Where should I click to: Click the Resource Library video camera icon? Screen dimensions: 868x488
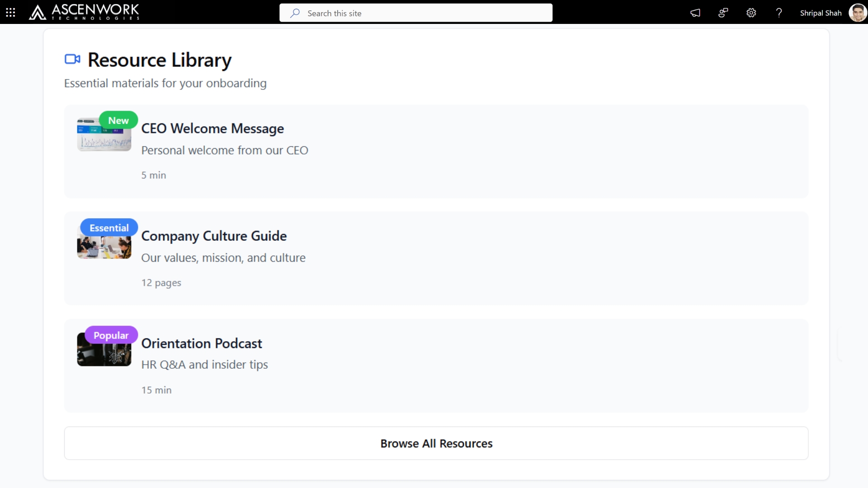click(72, 59)
